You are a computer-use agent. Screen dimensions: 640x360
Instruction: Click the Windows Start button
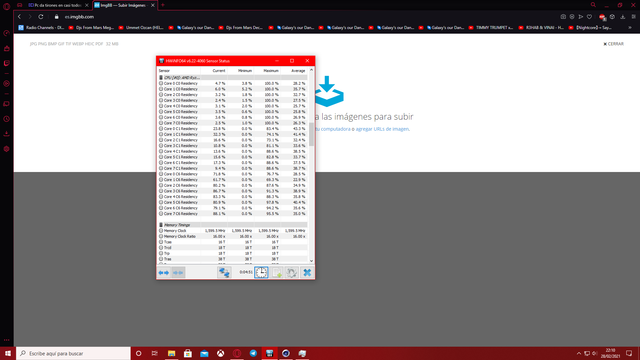[x=8, y=353]
